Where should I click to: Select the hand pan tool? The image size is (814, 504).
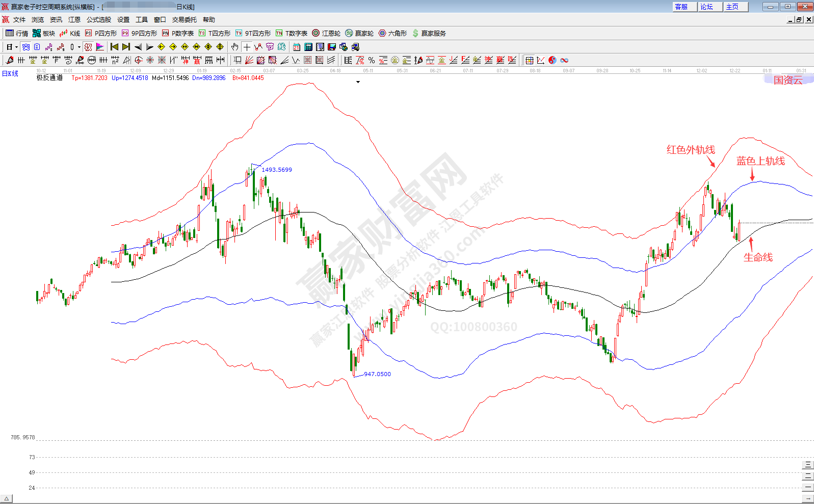pos(234,47)
